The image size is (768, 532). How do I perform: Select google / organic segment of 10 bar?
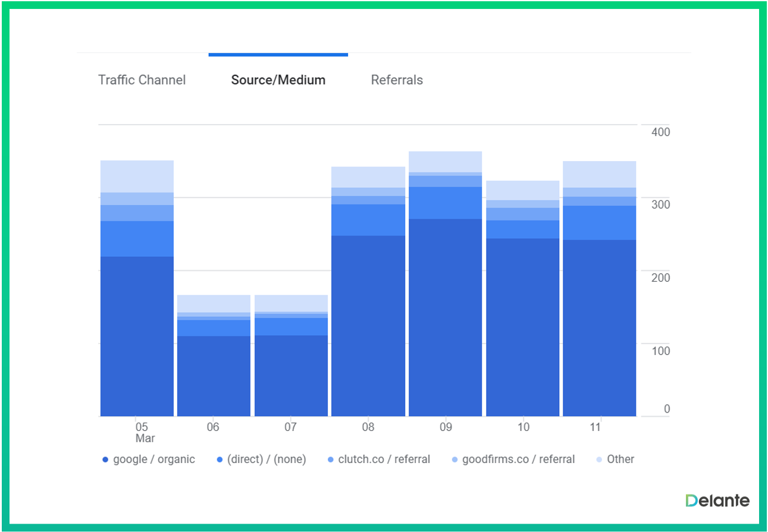coord(522,327)
